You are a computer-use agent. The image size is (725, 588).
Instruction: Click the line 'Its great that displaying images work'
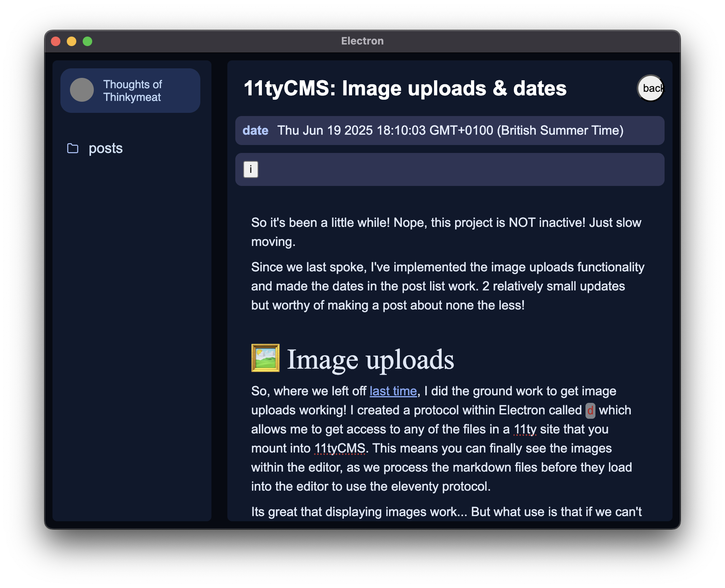tap(446, 512)
